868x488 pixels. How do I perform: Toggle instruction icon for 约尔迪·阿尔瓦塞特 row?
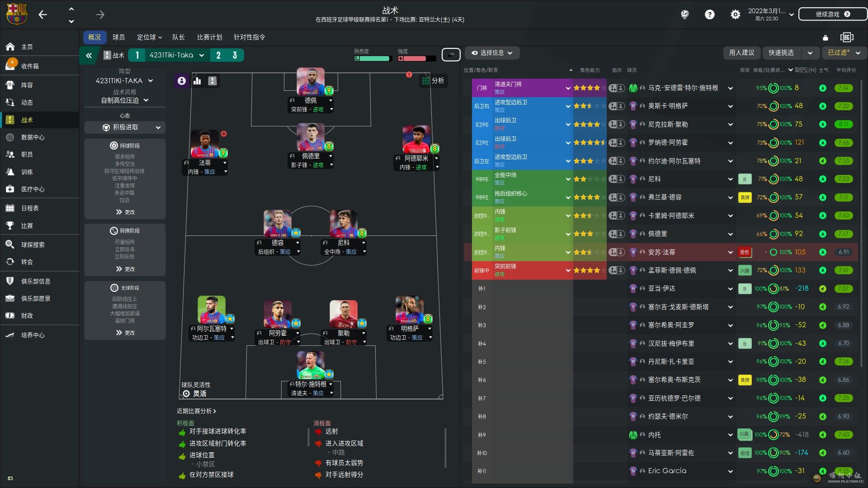click(x=616, y=161)
